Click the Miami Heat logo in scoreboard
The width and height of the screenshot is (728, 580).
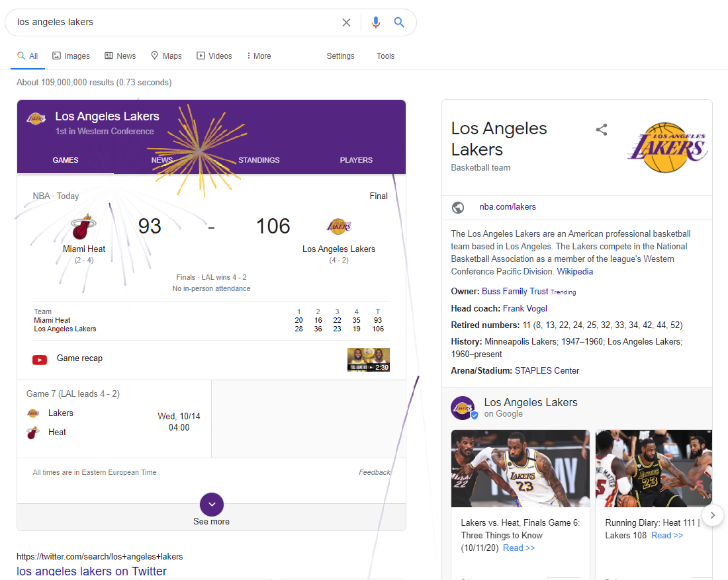click(x=83, y=227)
